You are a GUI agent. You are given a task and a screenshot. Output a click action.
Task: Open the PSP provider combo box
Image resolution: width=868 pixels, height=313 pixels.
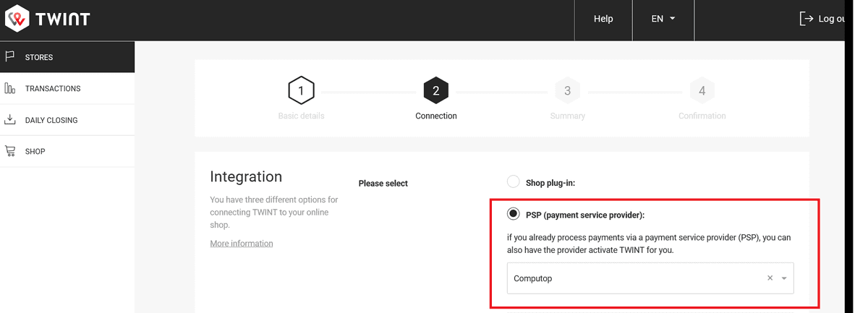pos(637,278)
